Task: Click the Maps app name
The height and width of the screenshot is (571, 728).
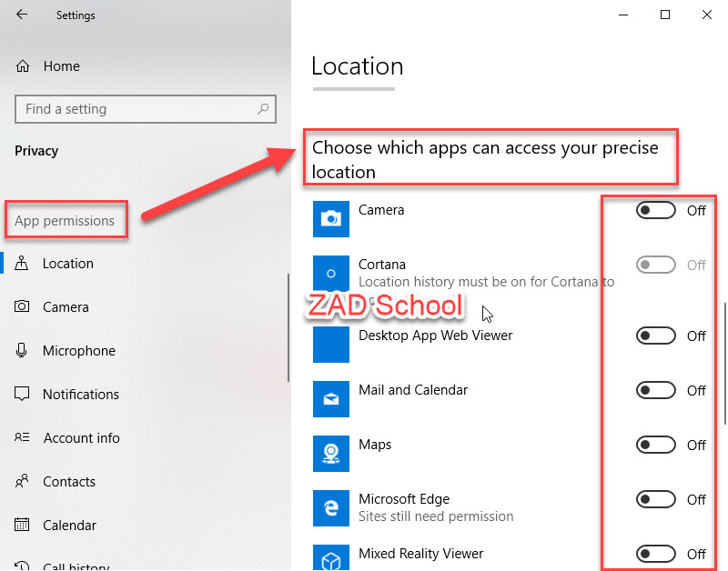Action: click(x=375, y=445)
